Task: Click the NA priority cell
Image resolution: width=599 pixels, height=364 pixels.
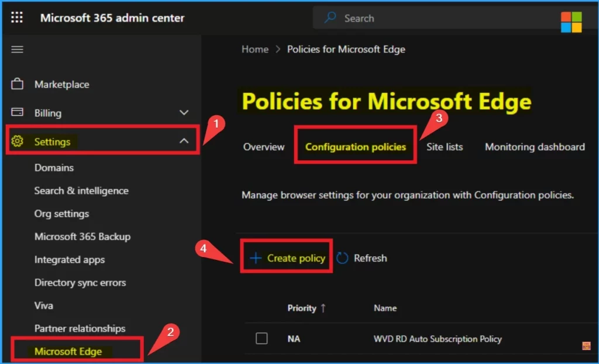Action: 294,339
